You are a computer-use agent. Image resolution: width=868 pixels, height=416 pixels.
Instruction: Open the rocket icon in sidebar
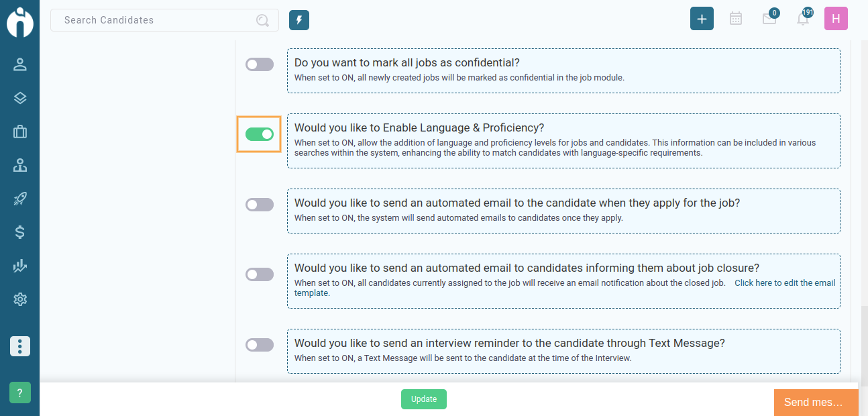click(20, 199)
